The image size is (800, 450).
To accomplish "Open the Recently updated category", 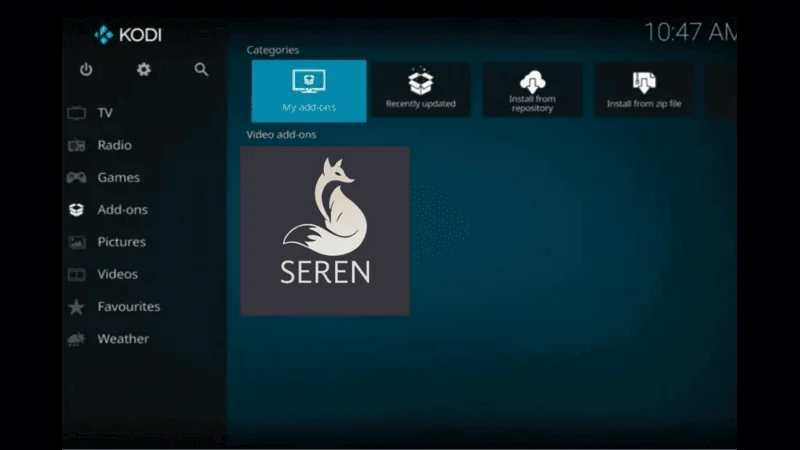I will (420, 90).
